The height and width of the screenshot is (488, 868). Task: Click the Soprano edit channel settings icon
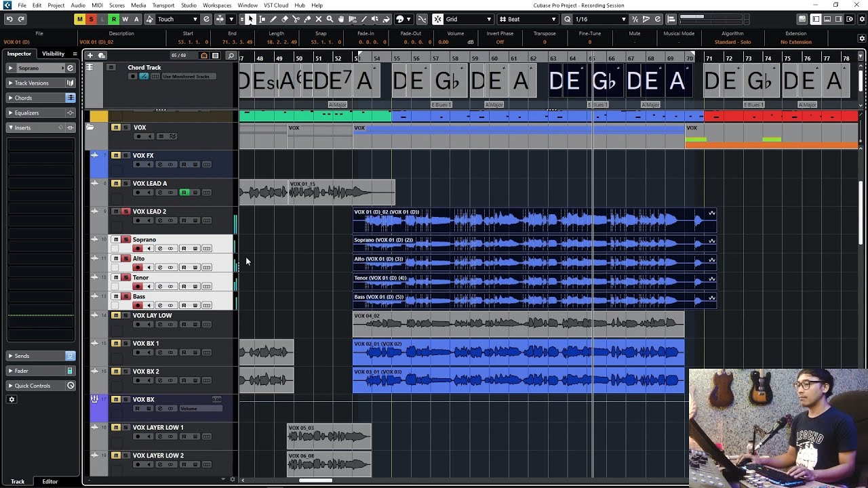click(70, 68)
